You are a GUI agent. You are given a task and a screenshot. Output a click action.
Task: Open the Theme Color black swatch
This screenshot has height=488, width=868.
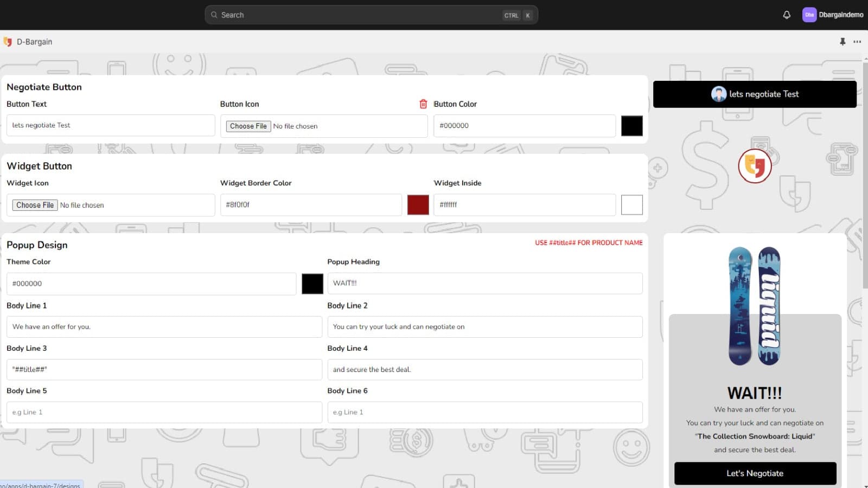[x=312, y=284]
